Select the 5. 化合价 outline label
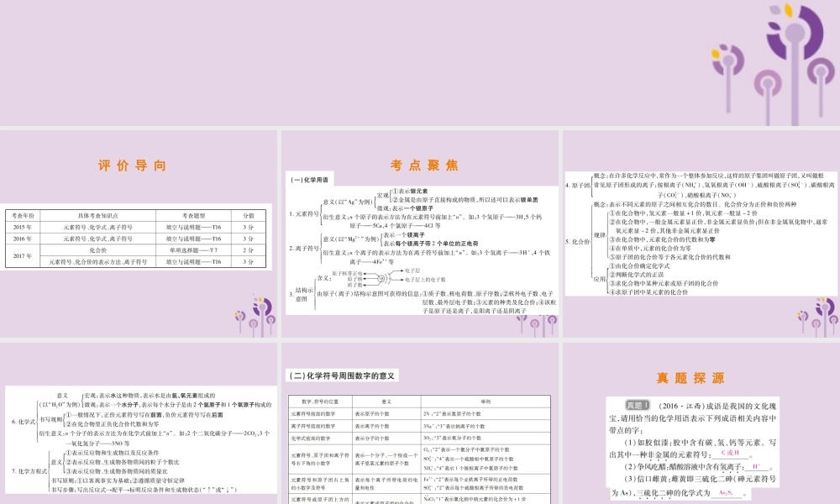The height and width of the screenshot is (504, 840). coord(578,242)
